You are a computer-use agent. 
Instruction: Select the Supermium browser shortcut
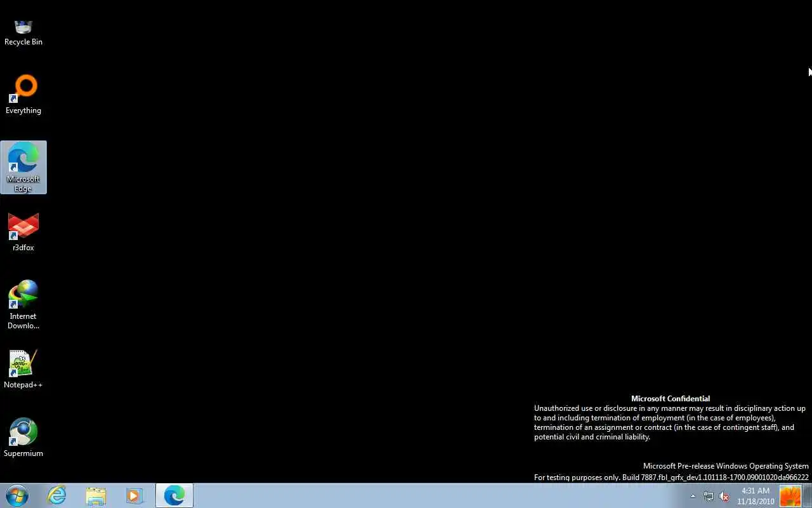23,438
